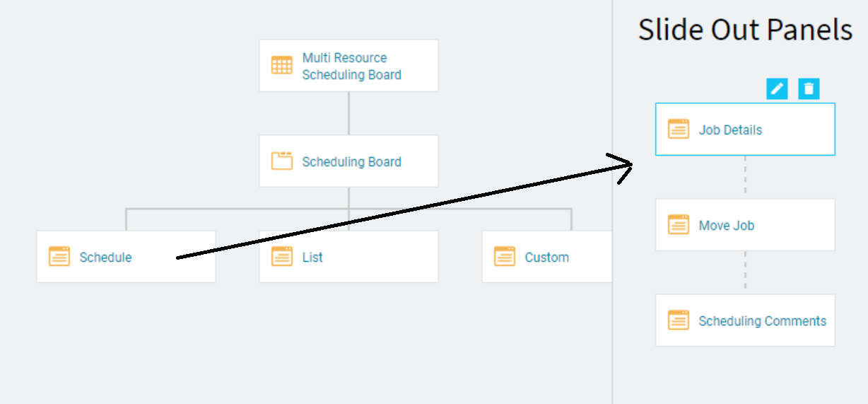Open the Custom page node
Image resolution: width=868 pixels, height=404 pixels.
click(547, 257)
